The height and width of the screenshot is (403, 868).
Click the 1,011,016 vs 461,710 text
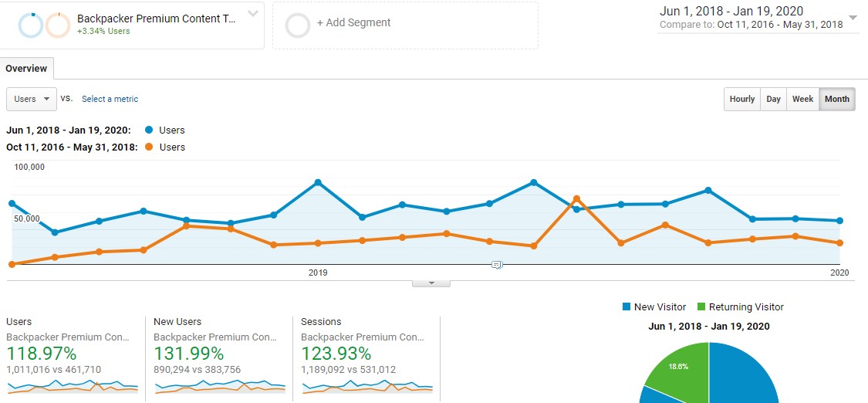tap(54, 370)
